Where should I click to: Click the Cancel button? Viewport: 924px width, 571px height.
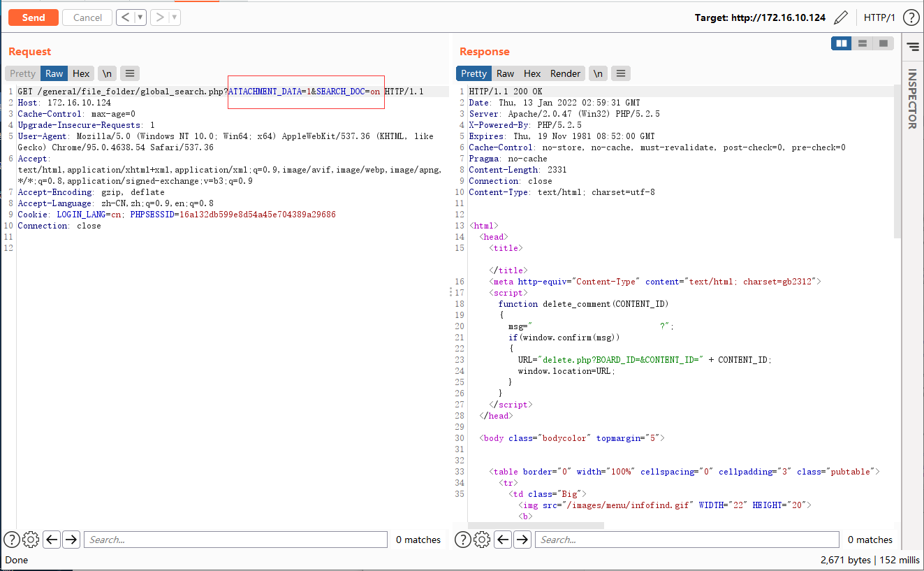coord(87,17)
